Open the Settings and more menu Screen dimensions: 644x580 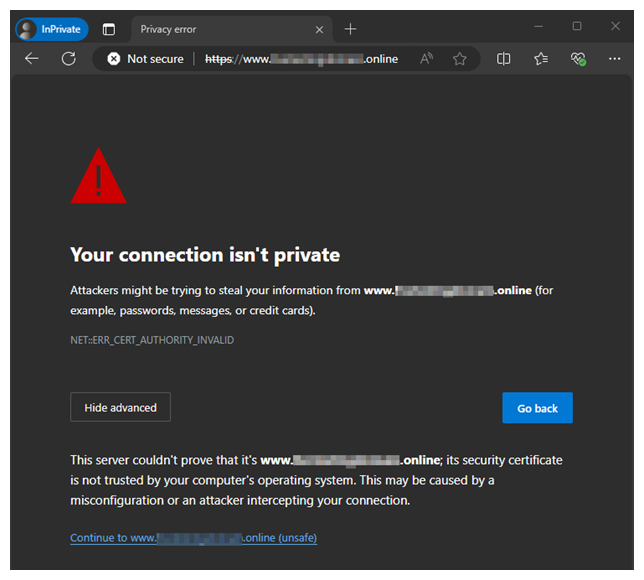point(612,59)
